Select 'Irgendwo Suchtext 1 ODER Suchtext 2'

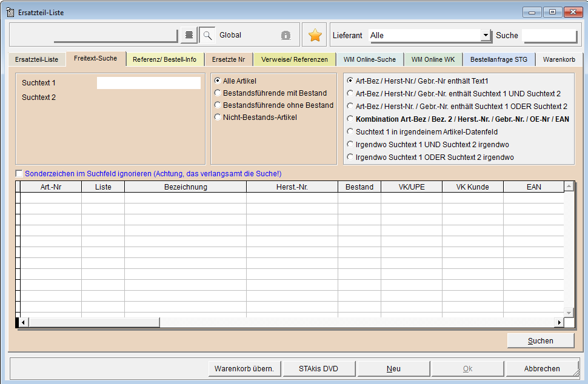[350, 157]
